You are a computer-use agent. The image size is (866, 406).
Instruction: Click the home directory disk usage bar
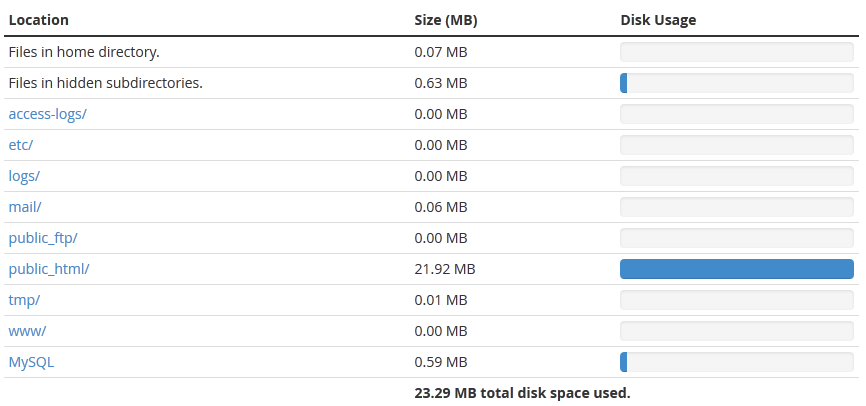tap(736, 52)
